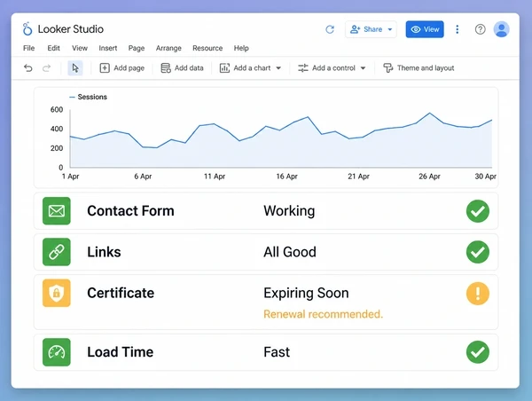This screenshot has height=401, width=532.
Task: Click the Certificate label text
Action: (121, 293)
